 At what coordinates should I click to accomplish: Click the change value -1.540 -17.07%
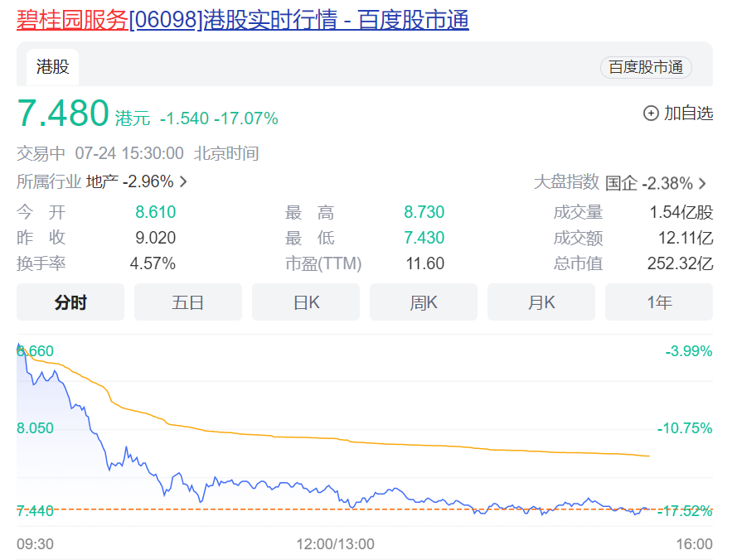click(x=219, y=118)
